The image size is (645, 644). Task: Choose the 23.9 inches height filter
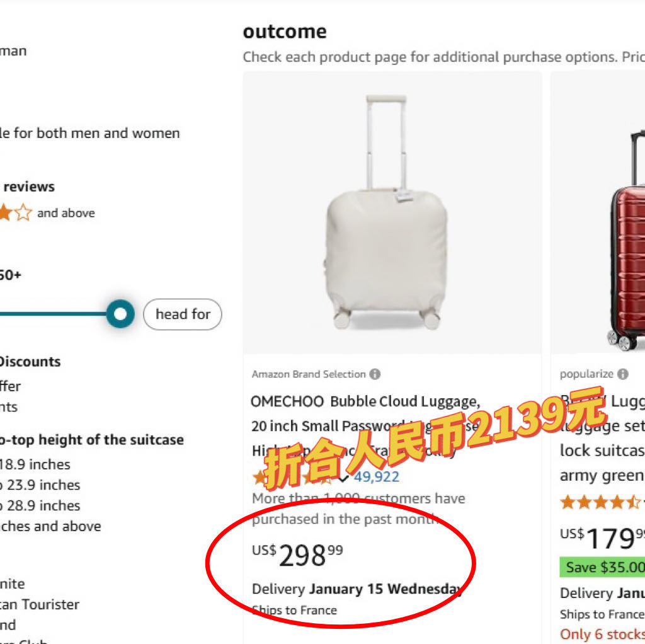40,485
